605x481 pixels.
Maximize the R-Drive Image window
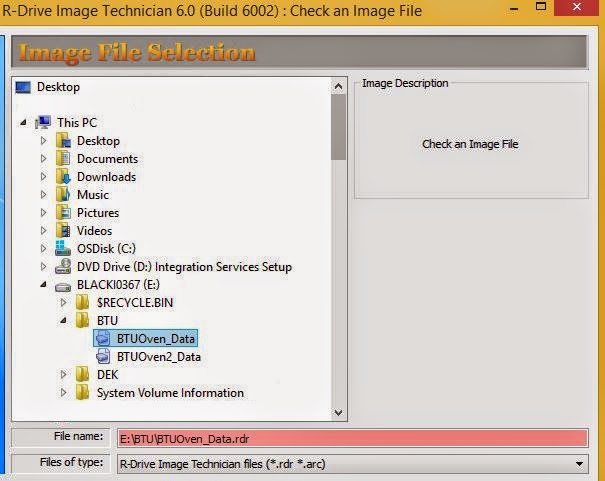[541, 7]
